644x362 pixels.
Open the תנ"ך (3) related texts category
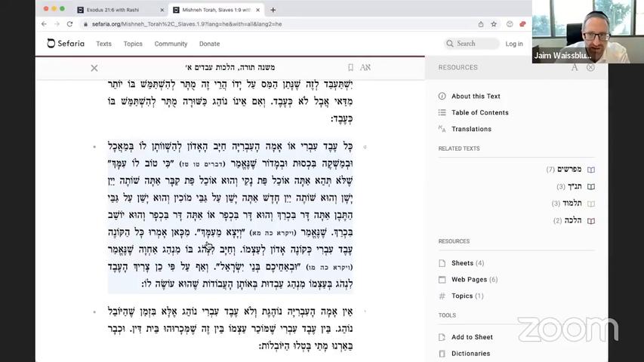point(569,187)
